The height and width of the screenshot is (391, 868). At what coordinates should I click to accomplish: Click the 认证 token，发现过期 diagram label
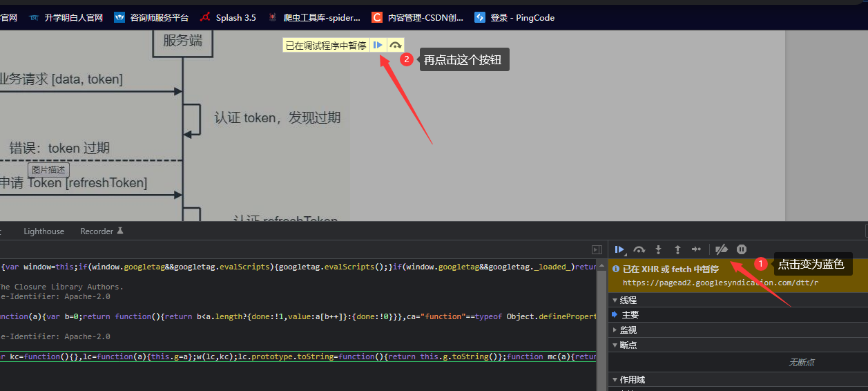[x=277, y=117]
